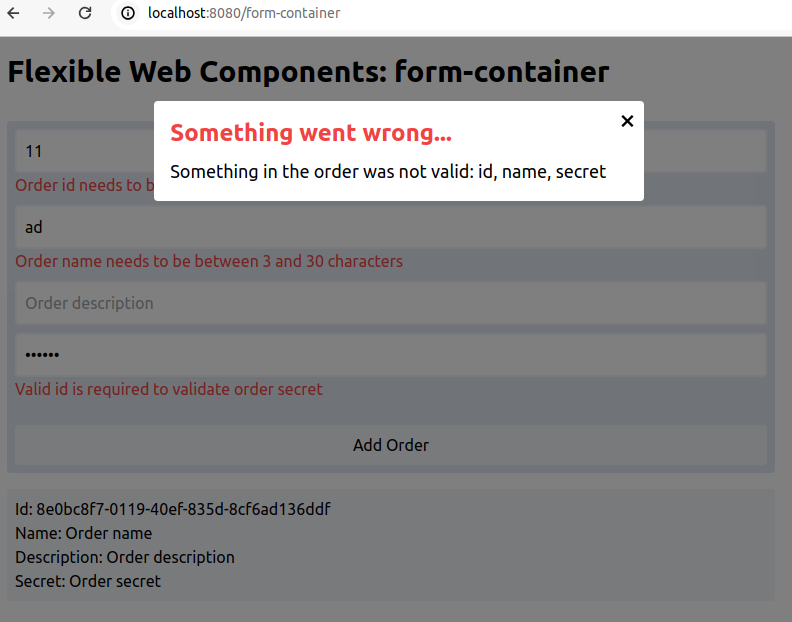
Task: Click the valid id required error text
Action: 169,389
